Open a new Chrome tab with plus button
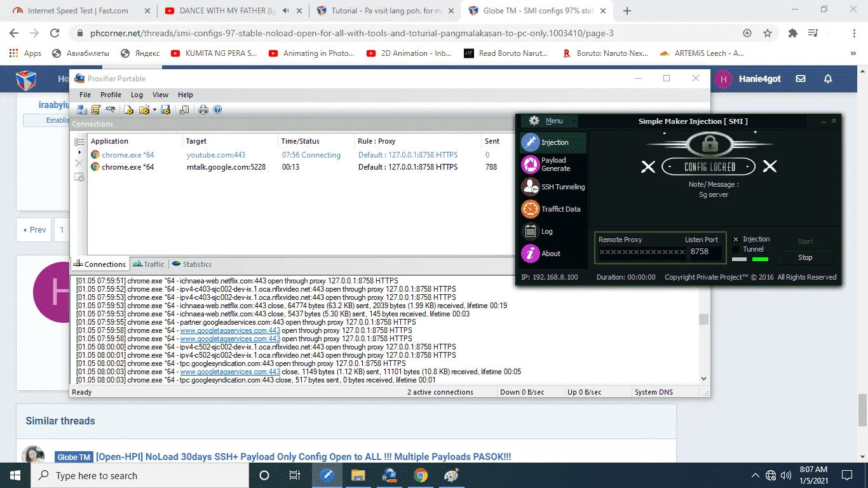 (627, 11)
